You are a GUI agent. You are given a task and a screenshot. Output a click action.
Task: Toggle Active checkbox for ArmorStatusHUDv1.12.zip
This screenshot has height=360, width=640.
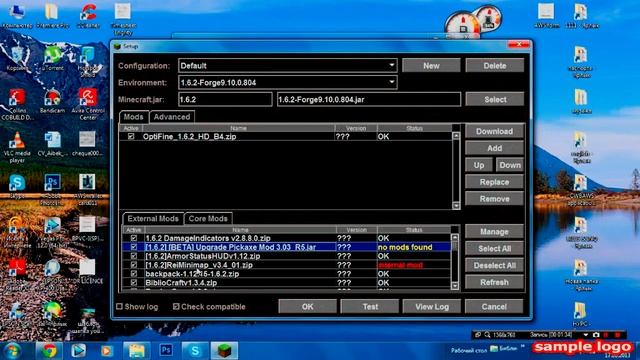(133, 256)
